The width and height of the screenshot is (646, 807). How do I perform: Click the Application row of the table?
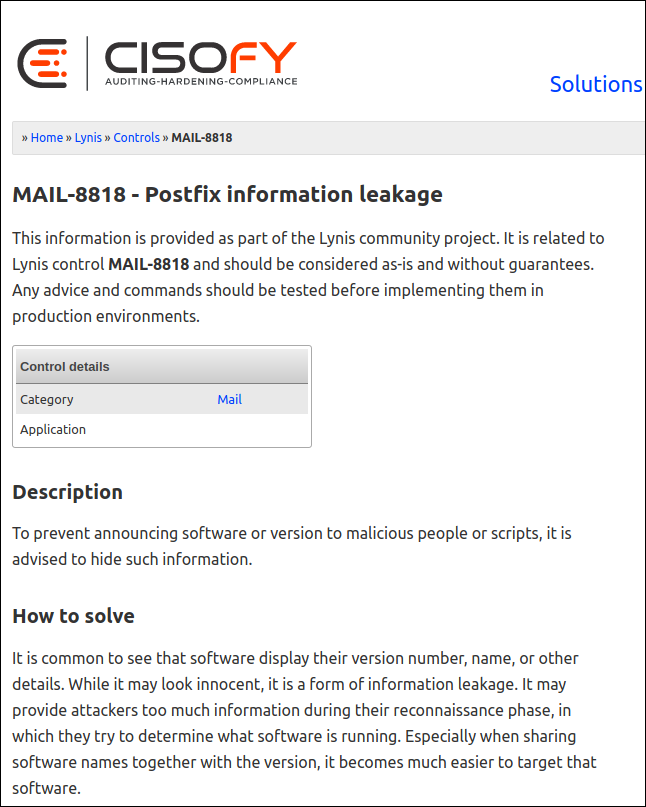(x=52, y=429)
